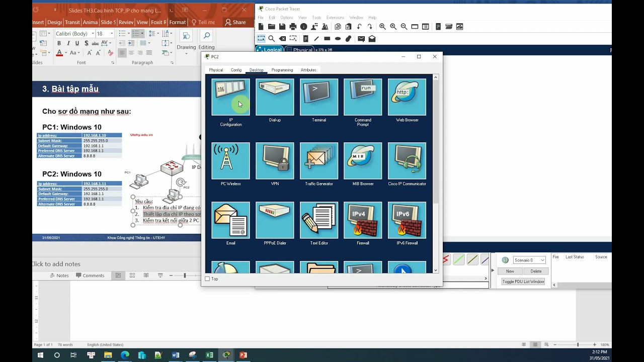Image resolution: width=644 pixels, height=362 pixels.
Task: Open MIB Browser in PC2
Action: (x=363, y=161)
